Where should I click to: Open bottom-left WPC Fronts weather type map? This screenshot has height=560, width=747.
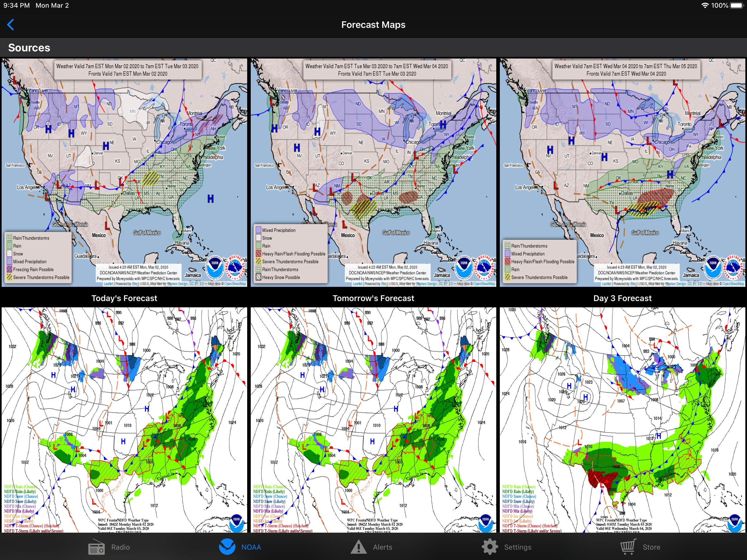[x=124, y=420]
